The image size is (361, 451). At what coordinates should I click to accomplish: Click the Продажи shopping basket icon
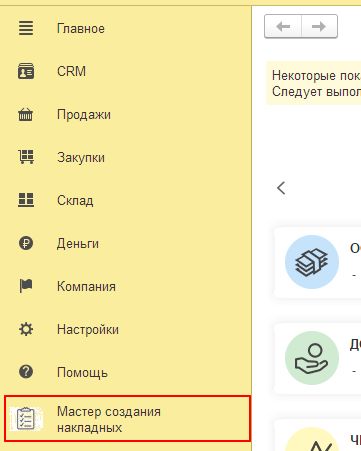[x=26, y=114]
